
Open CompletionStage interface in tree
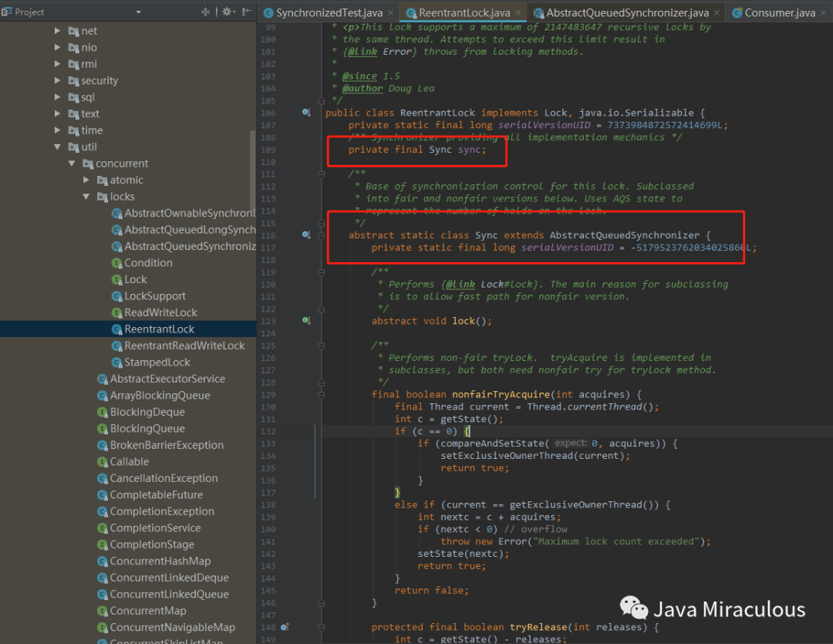[x=146, y=544]
